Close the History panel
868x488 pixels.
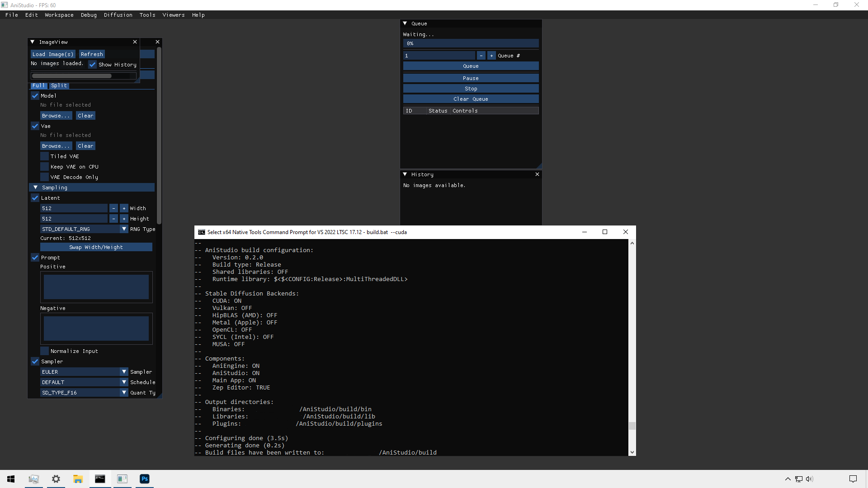click(537, 174)
